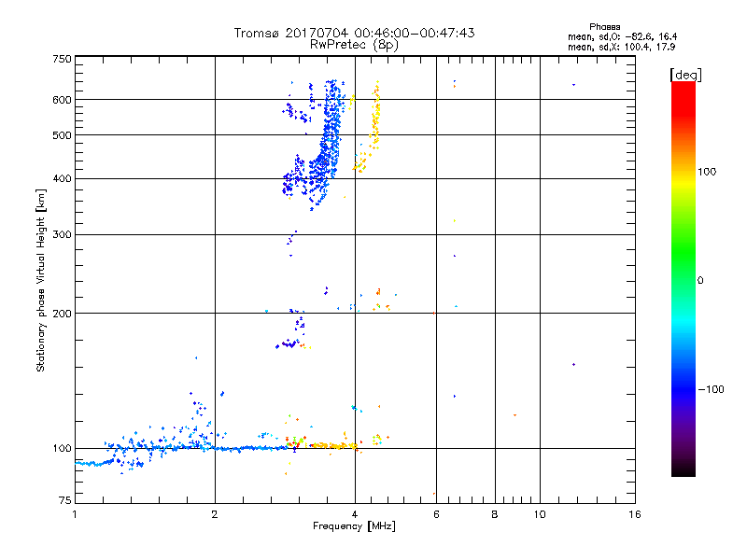747x560 pixels.
Task: Click the y-axis '100' tick label
Action: click(x=63, y=448)
